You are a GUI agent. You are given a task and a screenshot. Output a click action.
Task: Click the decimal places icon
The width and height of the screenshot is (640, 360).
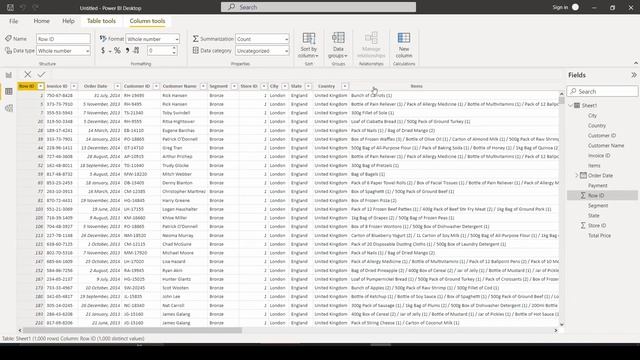pyautogui.click(x=136, y=51)
